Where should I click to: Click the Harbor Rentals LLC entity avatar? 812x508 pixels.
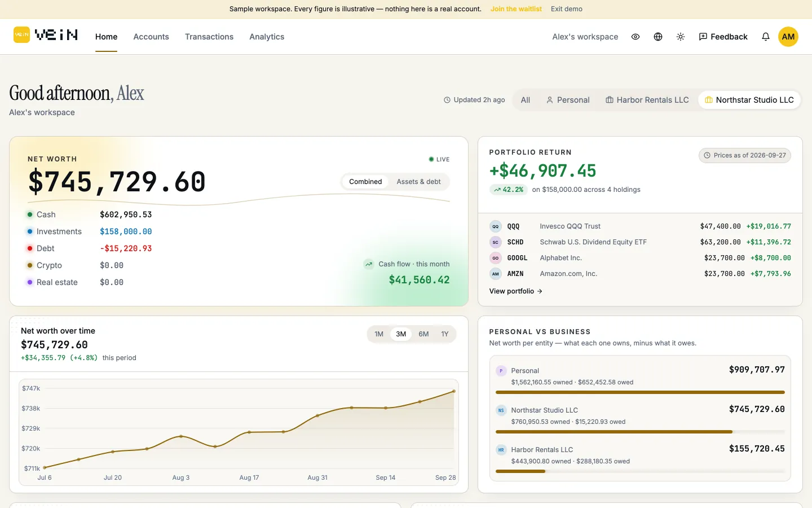click(x=501, y=450)
